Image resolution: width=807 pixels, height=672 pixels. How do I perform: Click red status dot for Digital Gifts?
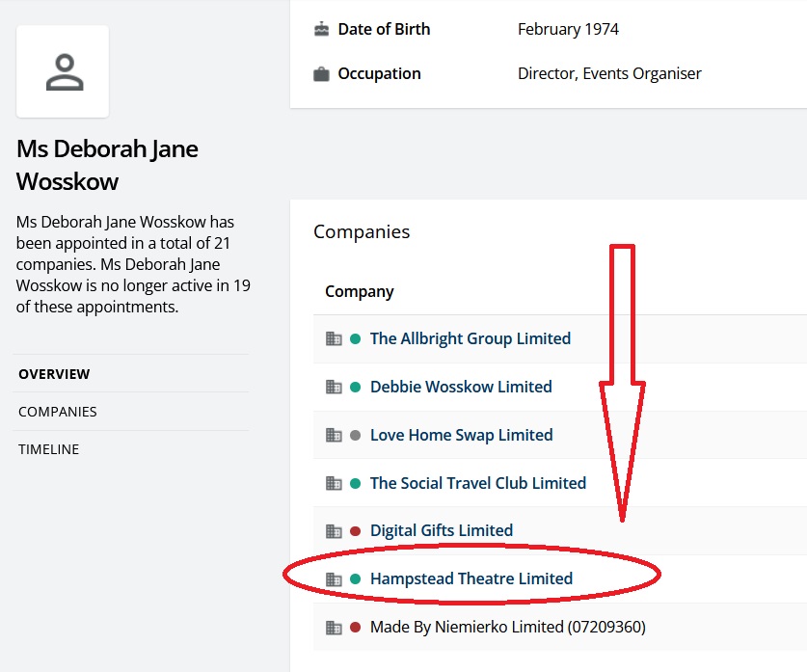pyautogui.click(x=356, y=530)
